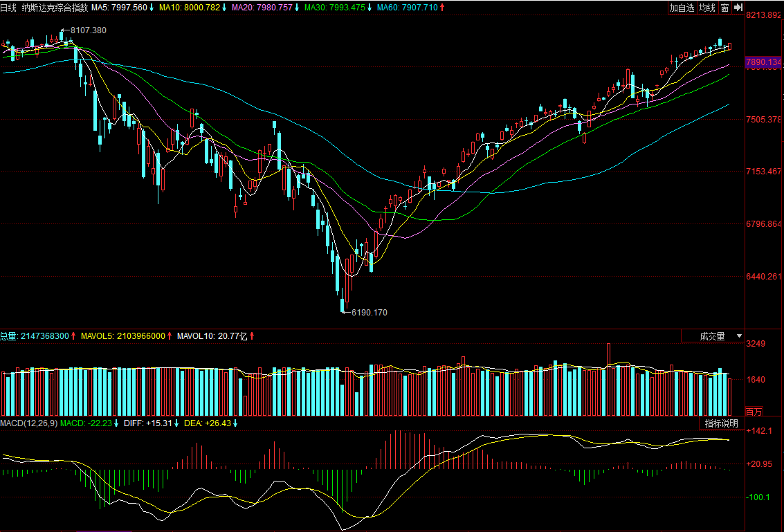This screenshot has height=532, width=784.
Task: Click the -100.1 MACD axis value
Action: click(758, 497)
